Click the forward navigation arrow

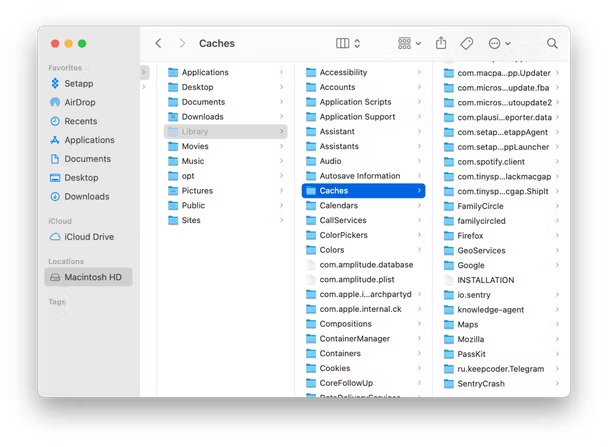[181, 44]
